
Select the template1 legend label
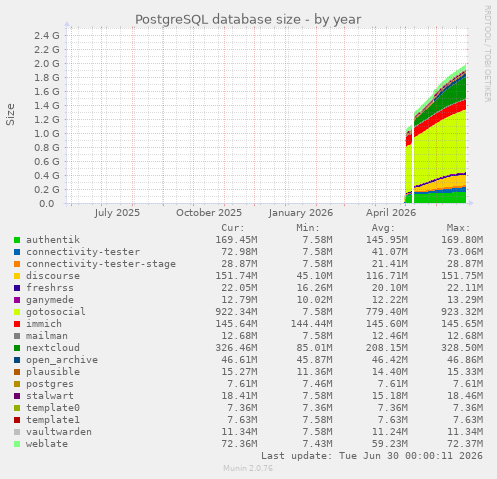[53, 420]
